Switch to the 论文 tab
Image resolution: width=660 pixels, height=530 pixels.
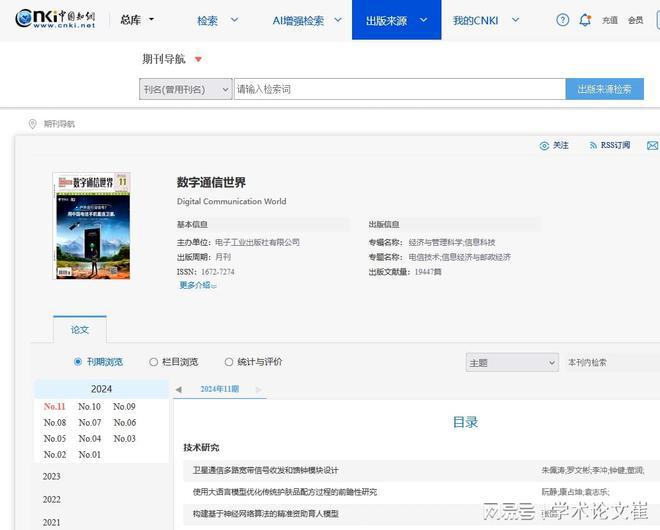tap(80, 330)
